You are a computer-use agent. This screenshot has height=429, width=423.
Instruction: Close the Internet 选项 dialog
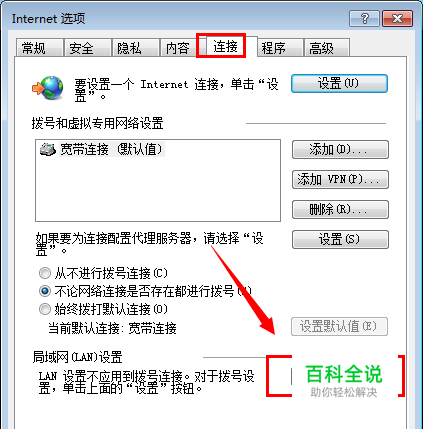pyautogui.click(x=398, y=18)
